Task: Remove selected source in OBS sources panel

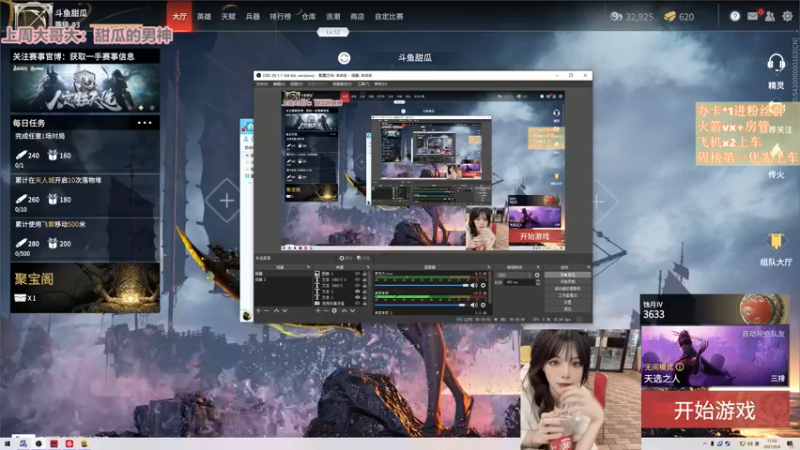Action: 326,311
